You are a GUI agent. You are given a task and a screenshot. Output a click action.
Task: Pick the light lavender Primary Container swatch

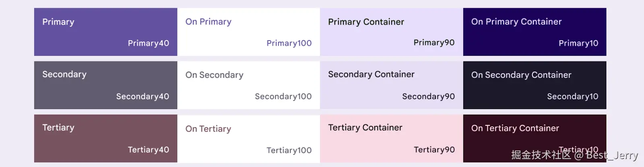coord(391,32)
